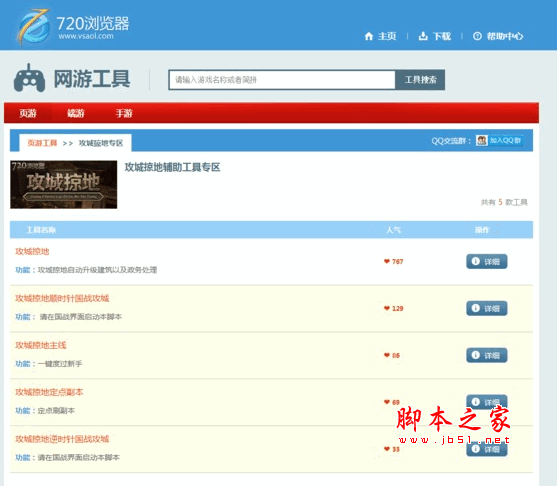557x486 pixels.
Task: Click the home house icon
Action: (369, 36)
